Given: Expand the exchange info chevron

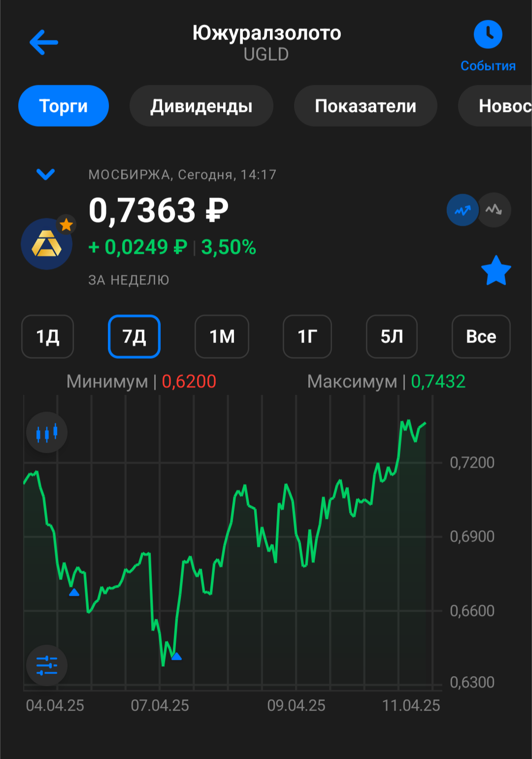Looking at the screenshot, I should pyautogui.click(x=46, y=174).
